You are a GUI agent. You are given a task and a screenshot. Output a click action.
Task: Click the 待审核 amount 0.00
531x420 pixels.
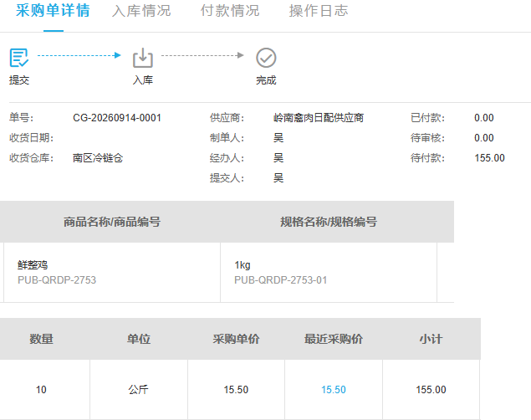(484, 138)
